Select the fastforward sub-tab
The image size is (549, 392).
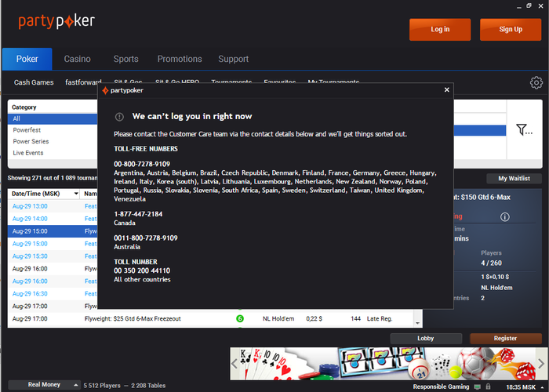[82, 82]
